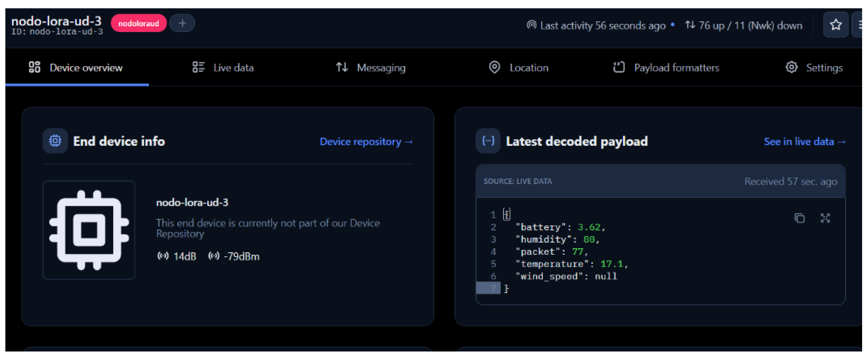Collapse the JSON object at line 1
Image resolution: width=868 pixels, height=359 pixels.
click(x=506, y=214)
